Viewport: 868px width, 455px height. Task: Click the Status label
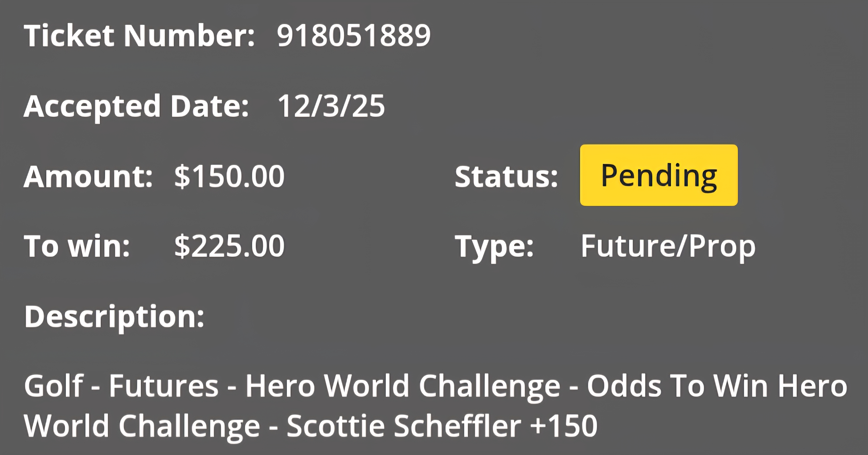(506, 176)
